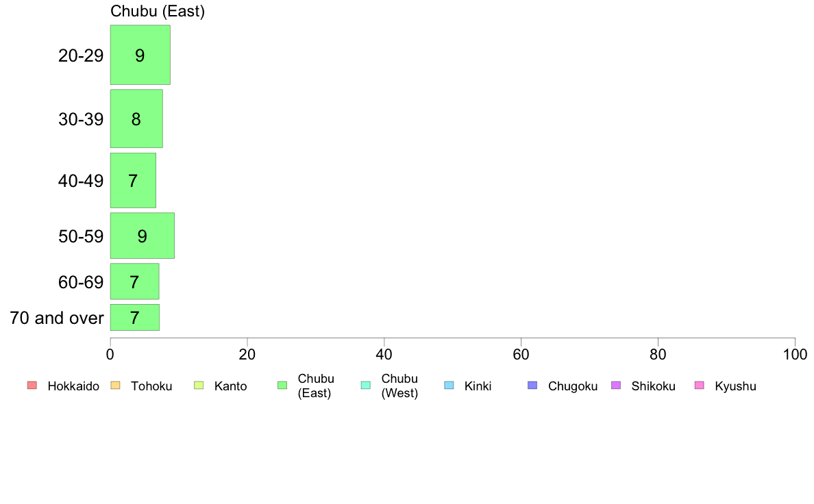This screenshot has width=814, height=504.
Task: Click the Hokkaido red legend swatch
Action: (x=32, y=385)
